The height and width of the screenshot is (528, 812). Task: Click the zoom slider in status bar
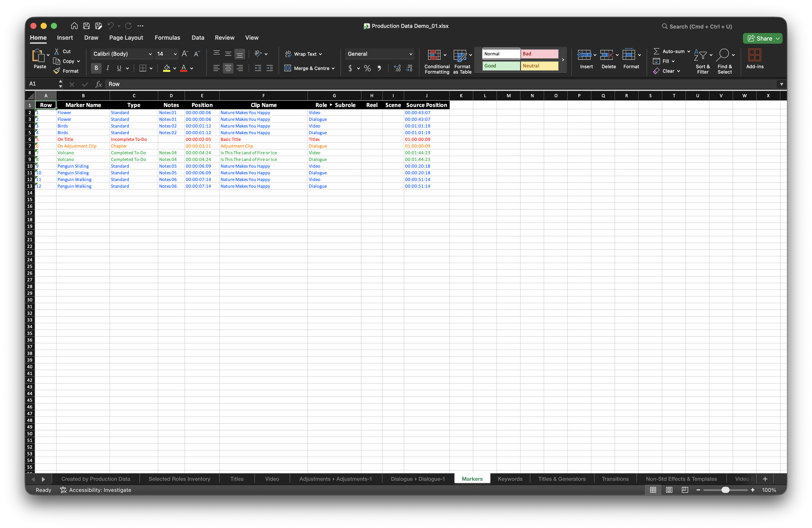coord(725,490)
